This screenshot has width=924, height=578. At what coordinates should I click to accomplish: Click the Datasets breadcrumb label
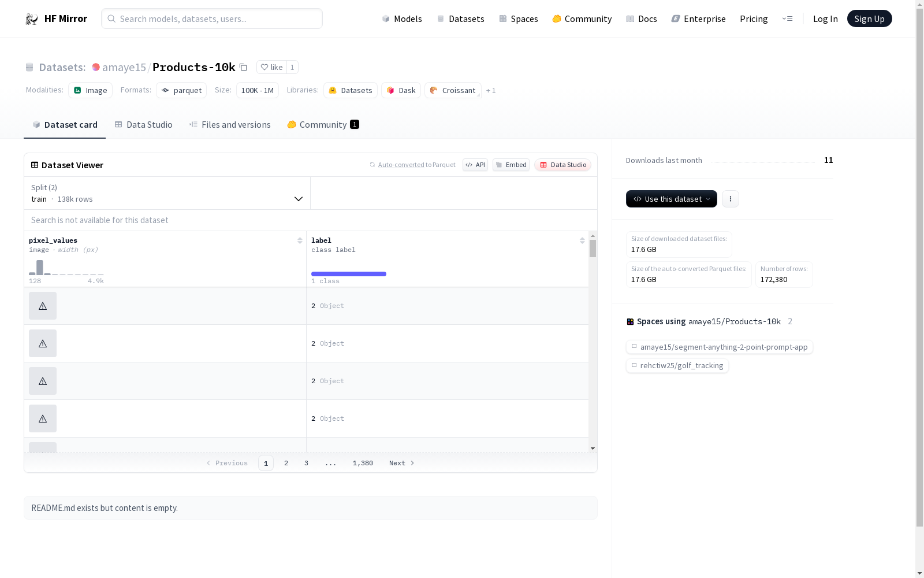coord(62,68)
